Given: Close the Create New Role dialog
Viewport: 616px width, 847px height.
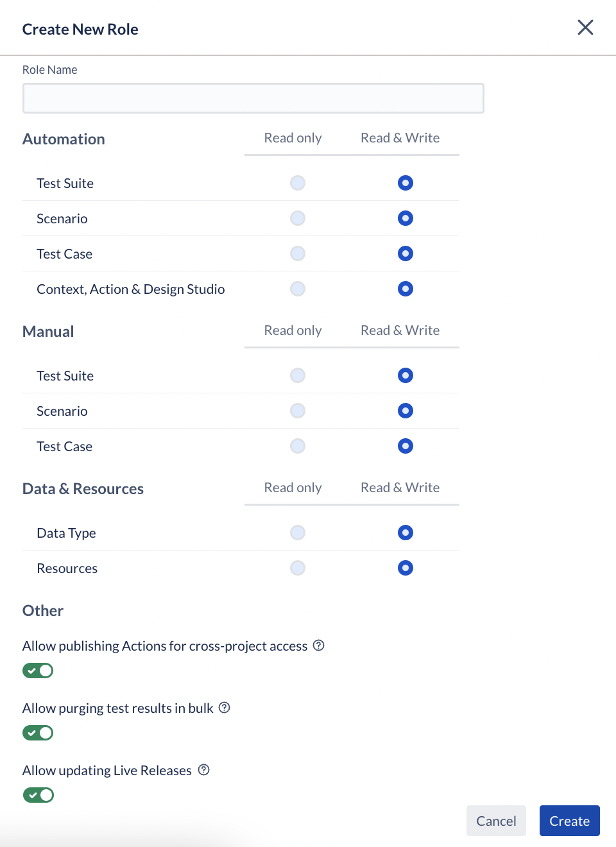Looking at the screenshot, I should (585, 28).
